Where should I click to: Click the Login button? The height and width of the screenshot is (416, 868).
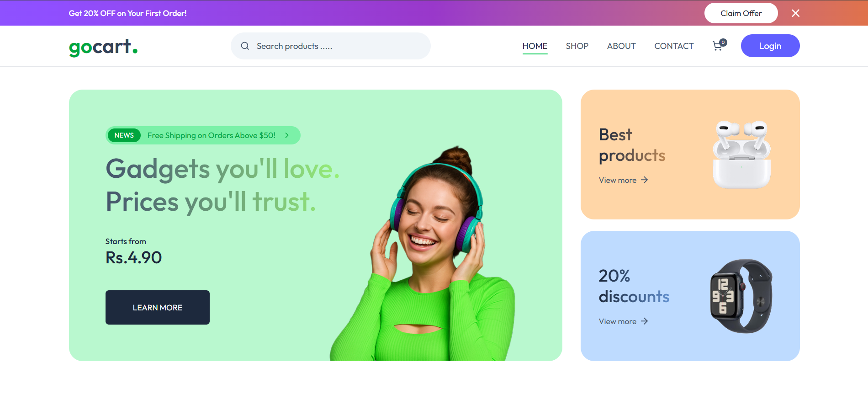tap(770, 46)
